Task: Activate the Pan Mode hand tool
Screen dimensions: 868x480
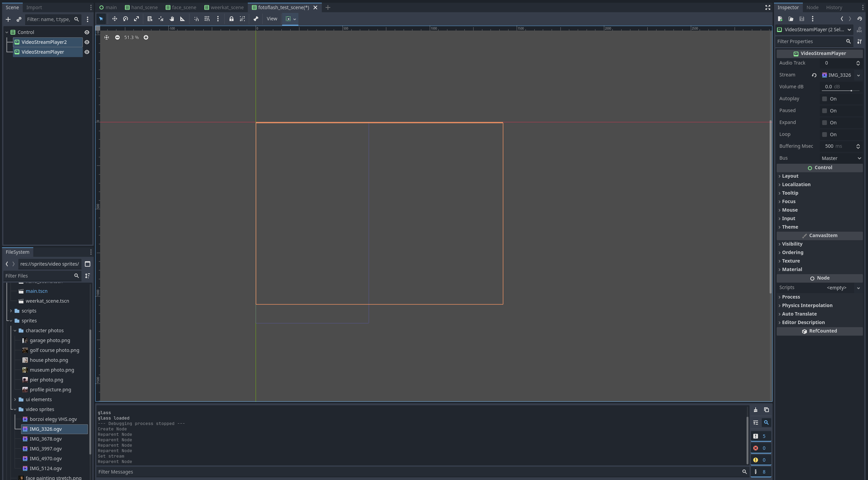Action: [172, 19]
